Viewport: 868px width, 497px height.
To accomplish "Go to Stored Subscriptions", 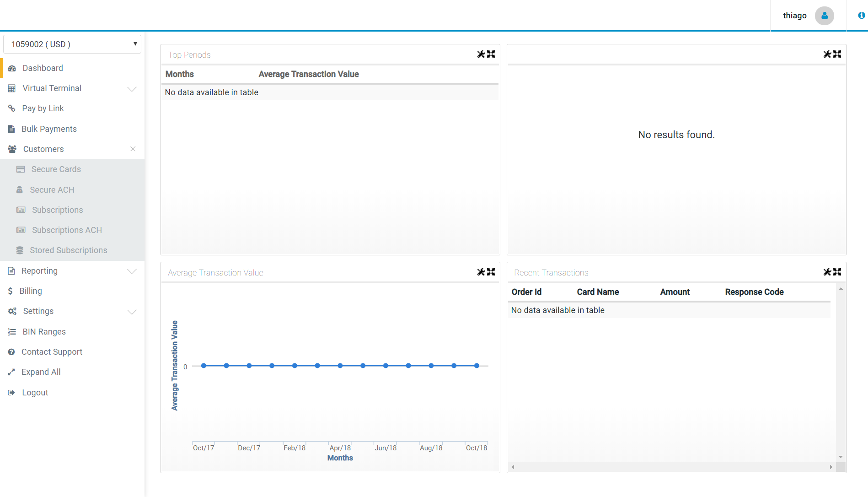I will pos(68,250).
